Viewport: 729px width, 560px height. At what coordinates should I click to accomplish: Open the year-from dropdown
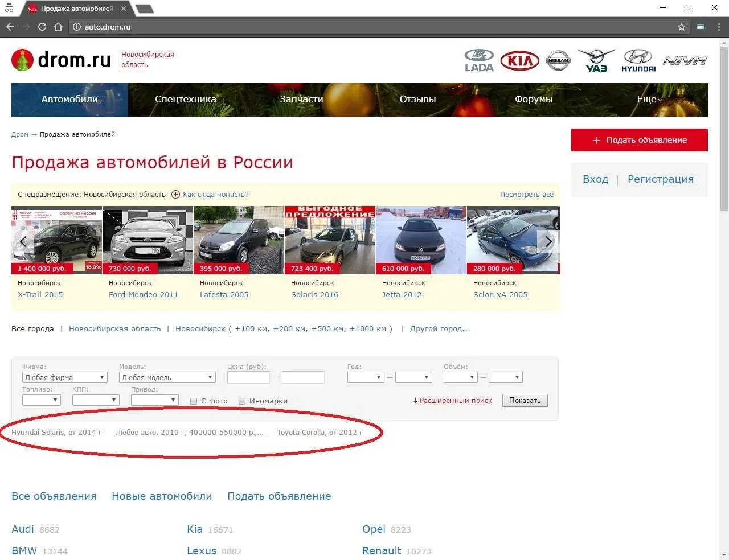pyautogui.click(x=366, y=377)
